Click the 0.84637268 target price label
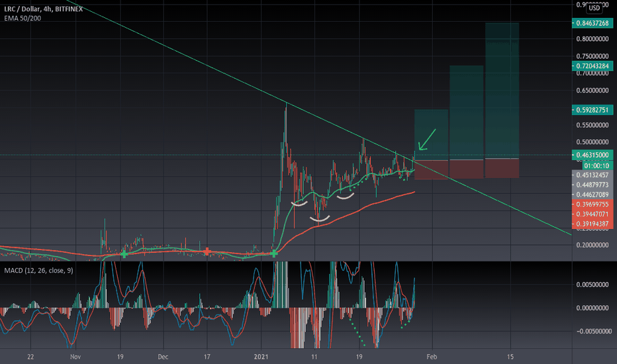The height and width of the screenshot is (364, 617). pos(593,23)
